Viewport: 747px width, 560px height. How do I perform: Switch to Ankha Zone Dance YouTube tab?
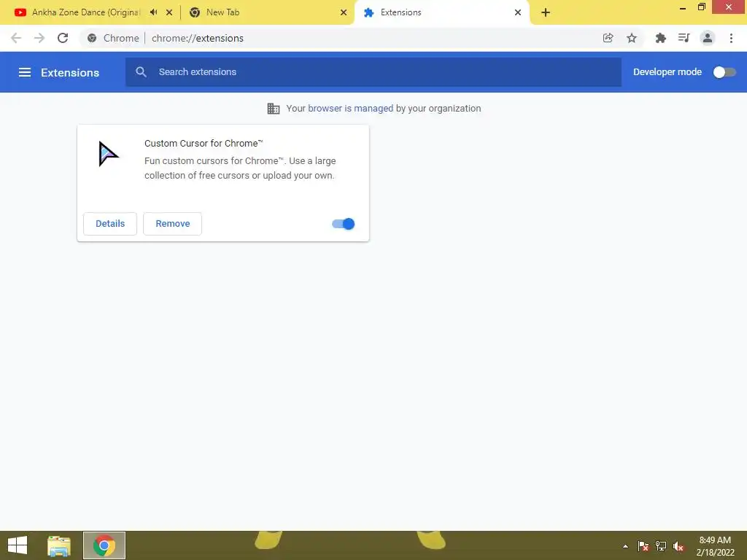click(x=86, y=12)
